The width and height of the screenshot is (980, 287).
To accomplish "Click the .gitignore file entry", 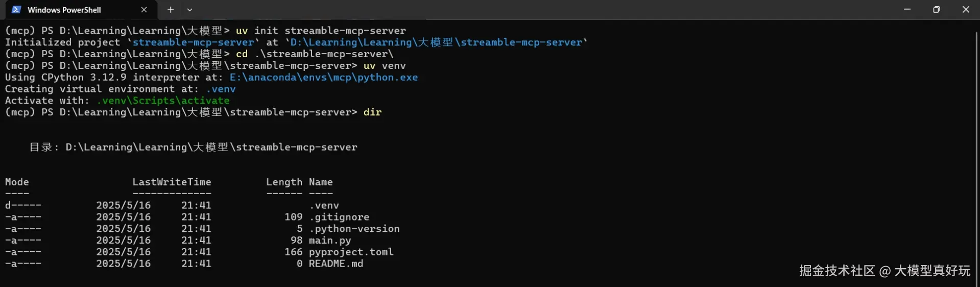I will 339,217.
